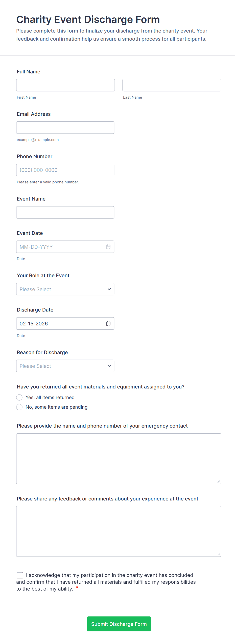
Task: Focus the feedback and comments text area
Action: [x=119, y=531]
